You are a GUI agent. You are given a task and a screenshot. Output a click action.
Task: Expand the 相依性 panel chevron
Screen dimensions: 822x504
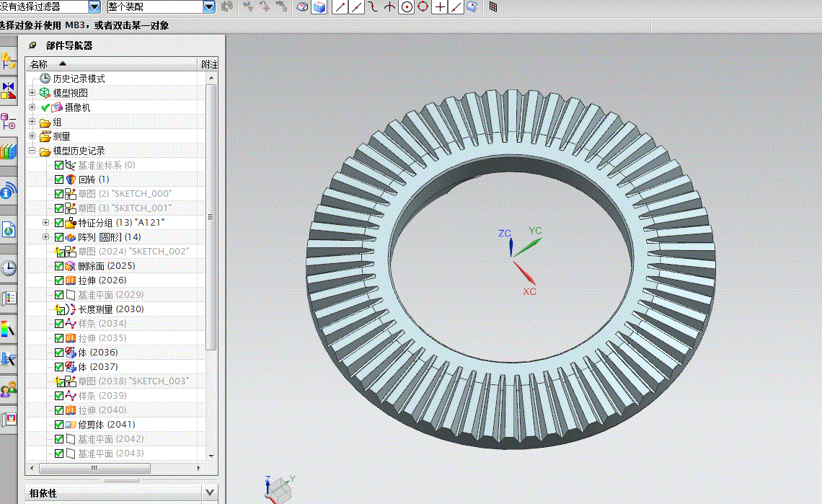(209, 493)
